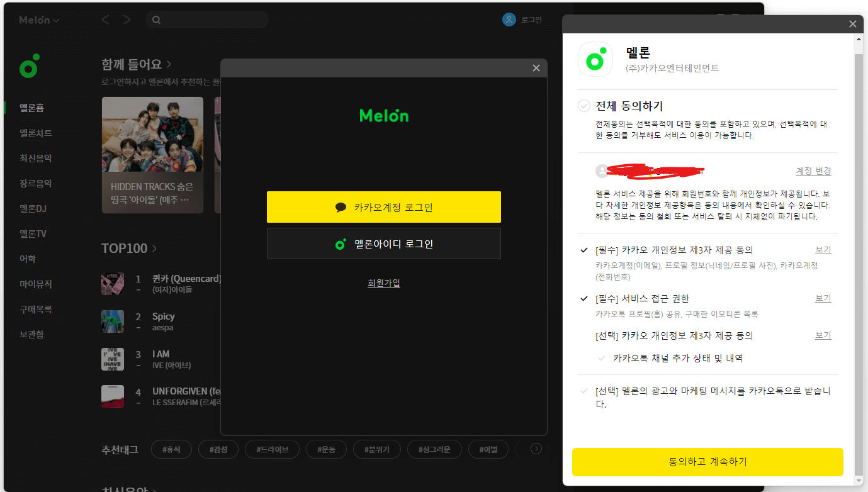Open 구매목록 in the sidebar

pyautogui.click(x=36, y=310)
